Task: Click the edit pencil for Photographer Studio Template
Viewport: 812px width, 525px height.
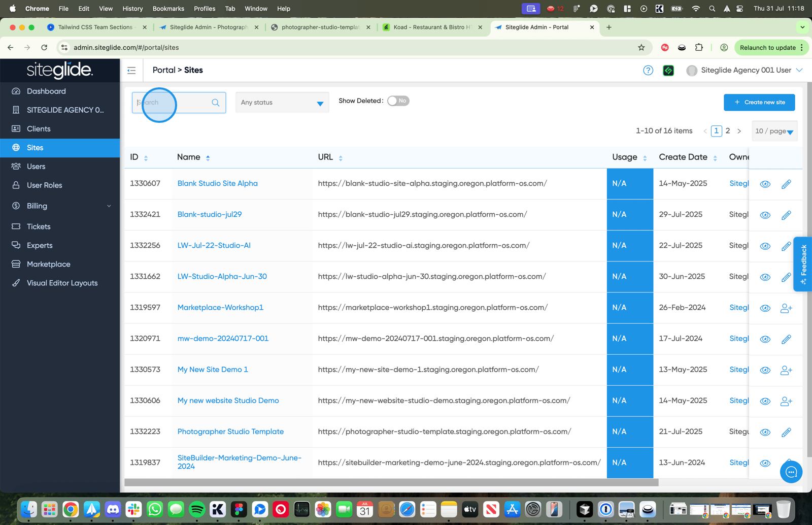Action: click(x=786, y=433)
